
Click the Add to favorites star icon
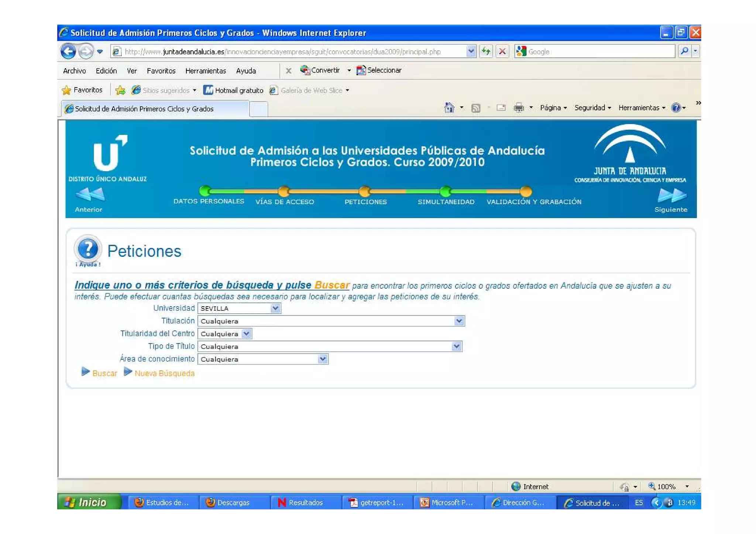[x=120, y=90]
